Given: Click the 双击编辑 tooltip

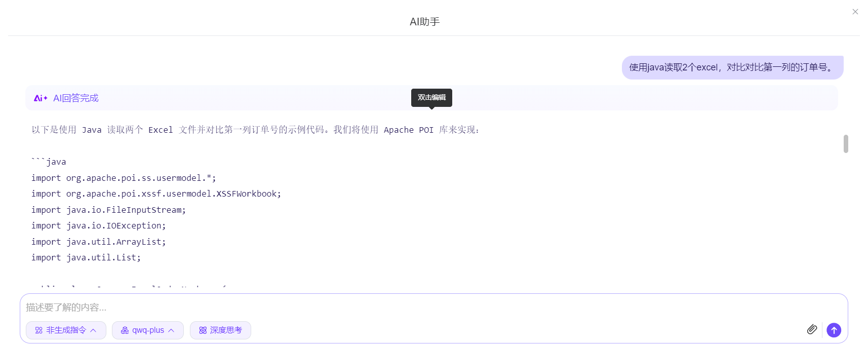Looking at the screenshot, I should [x=431, y=97].
